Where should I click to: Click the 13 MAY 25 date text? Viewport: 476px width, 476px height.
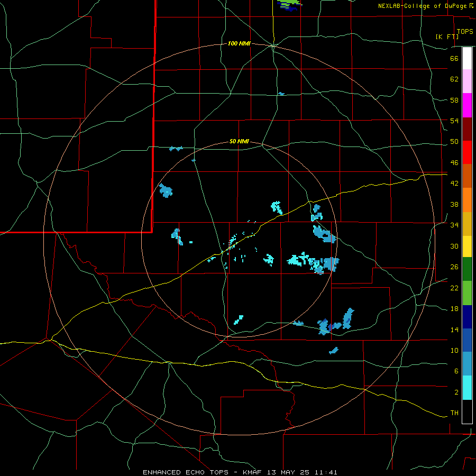coord(288,472)
